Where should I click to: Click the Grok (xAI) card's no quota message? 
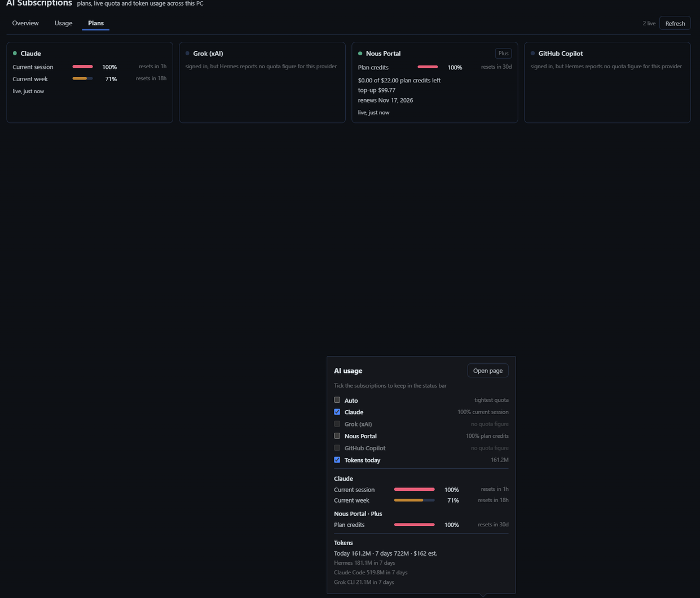pos(261,67)
